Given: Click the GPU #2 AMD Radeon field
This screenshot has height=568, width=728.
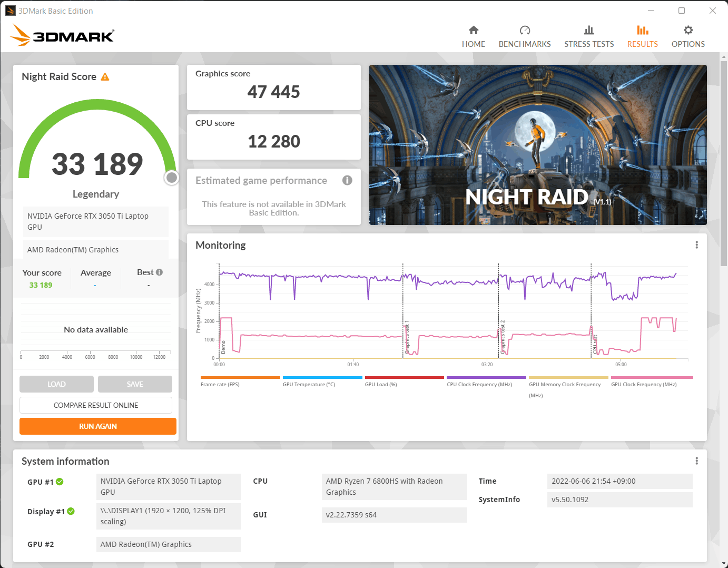Looking at the screenshot, I should (x=169, y=544).
